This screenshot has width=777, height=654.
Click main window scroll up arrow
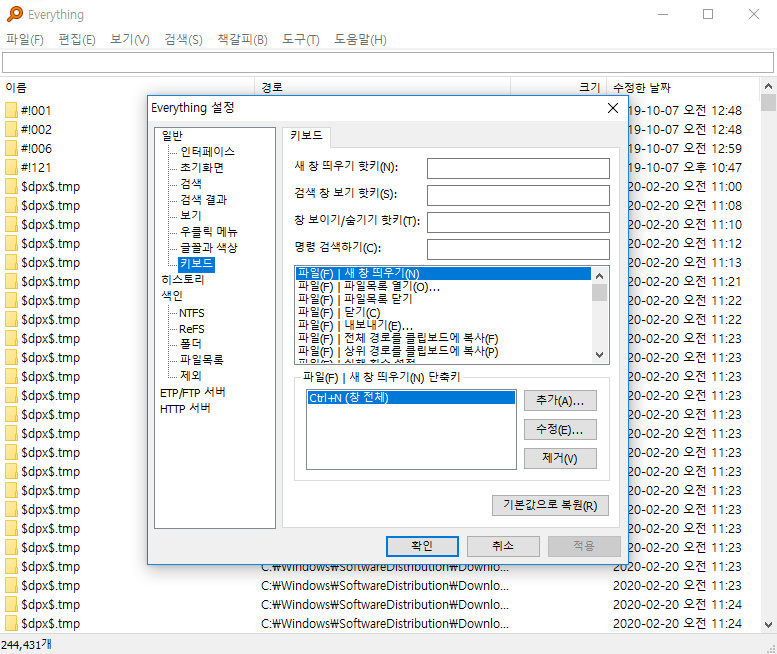768,86
